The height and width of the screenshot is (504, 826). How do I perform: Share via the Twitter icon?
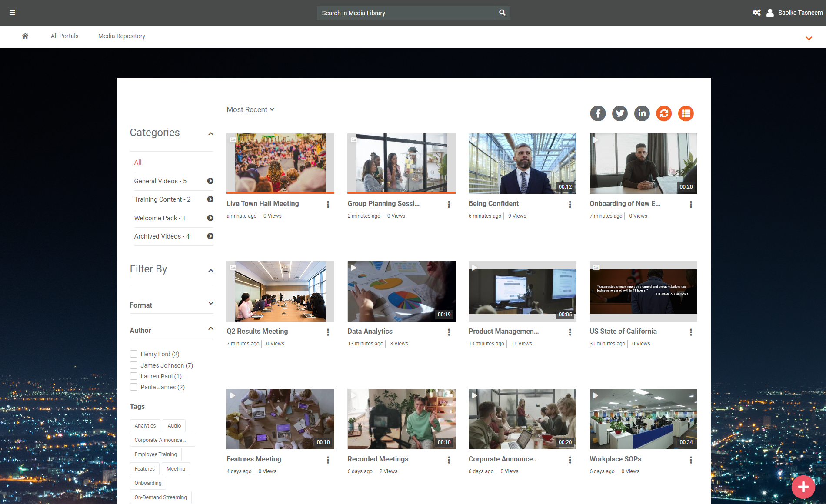(x=620, y=113)
